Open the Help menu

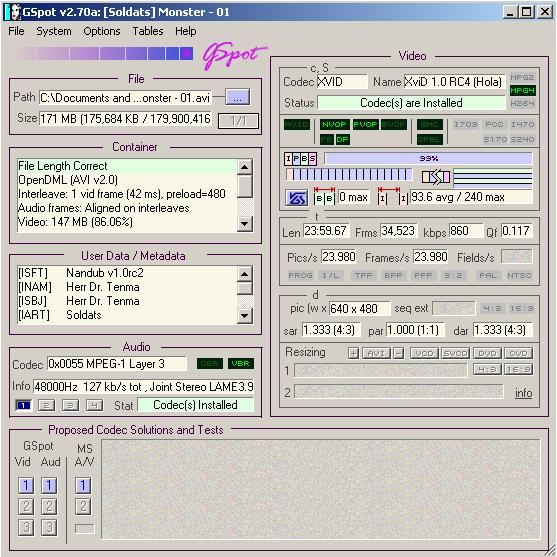185,31
